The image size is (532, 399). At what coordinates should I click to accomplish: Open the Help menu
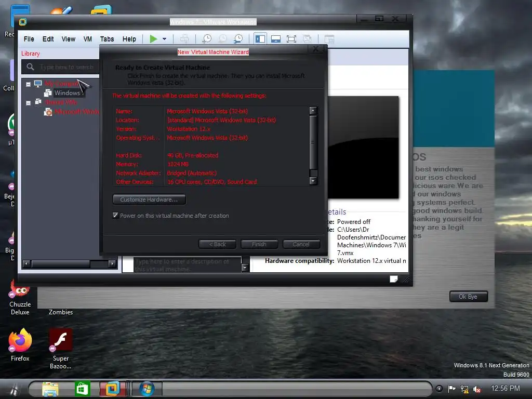(129, 39)
